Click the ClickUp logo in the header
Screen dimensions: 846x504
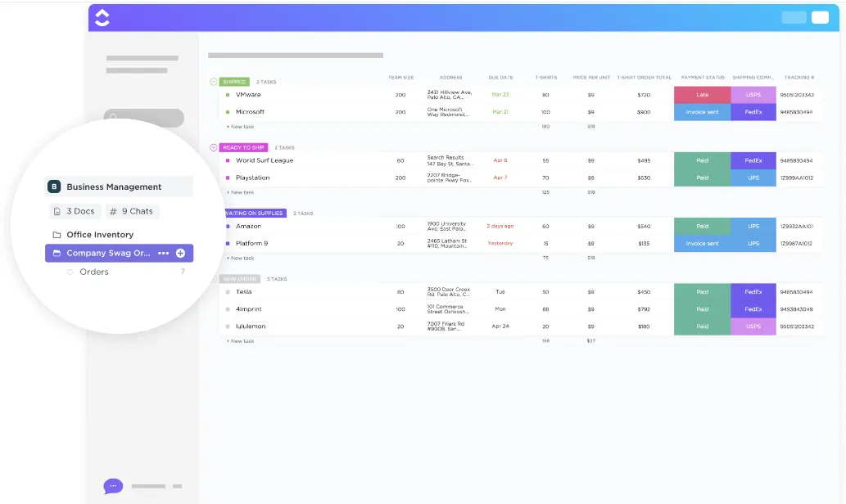(x=102, y=18)
